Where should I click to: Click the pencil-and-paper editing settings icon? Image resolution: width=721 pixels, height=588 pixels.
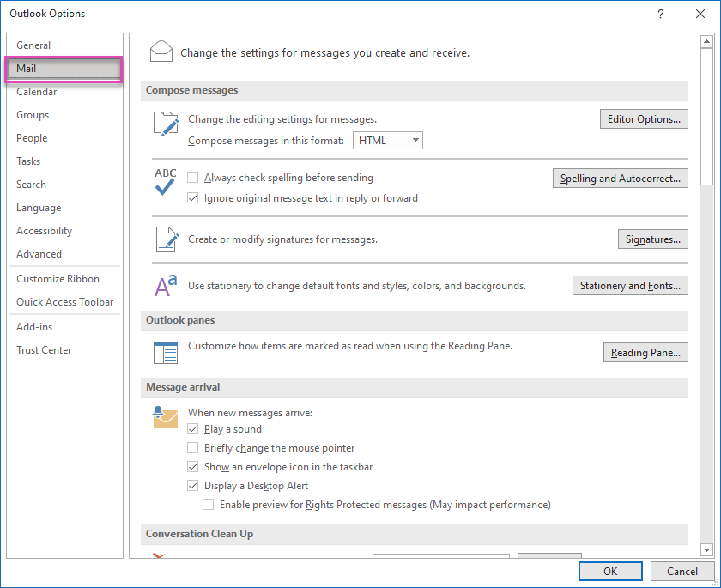tap(165, 124)
